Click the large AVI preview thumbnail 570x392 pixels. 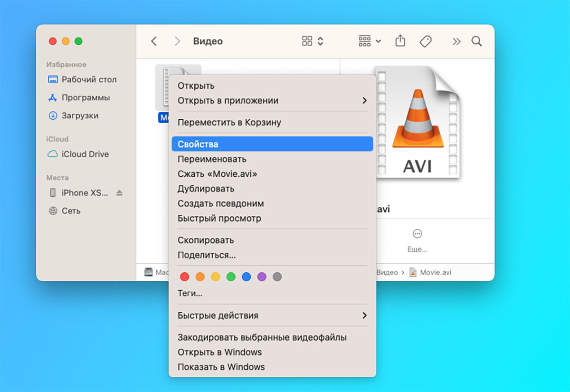(x=417, y=122)
